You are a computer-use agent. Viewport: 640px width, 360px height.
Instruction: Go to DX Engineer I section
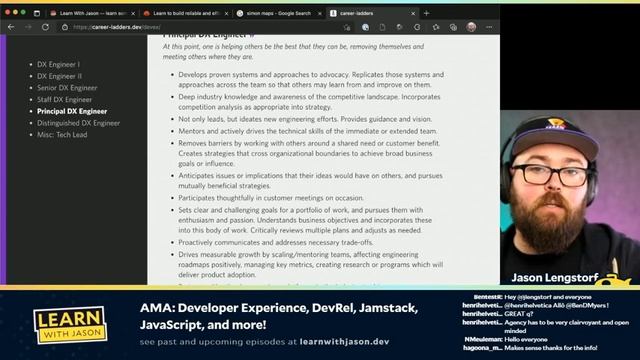[58, 64]
